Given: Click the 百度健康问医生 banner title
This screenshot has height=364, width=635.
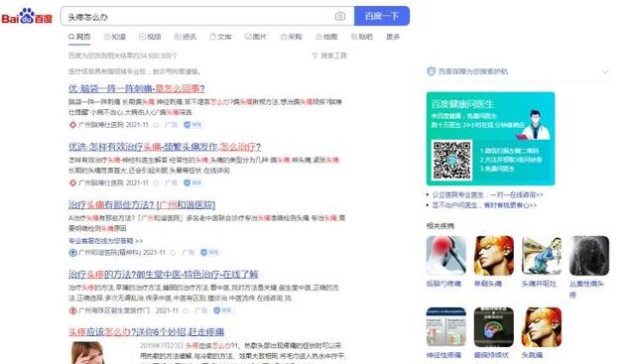Looking at the screenshot, I should tap(462, 104).
